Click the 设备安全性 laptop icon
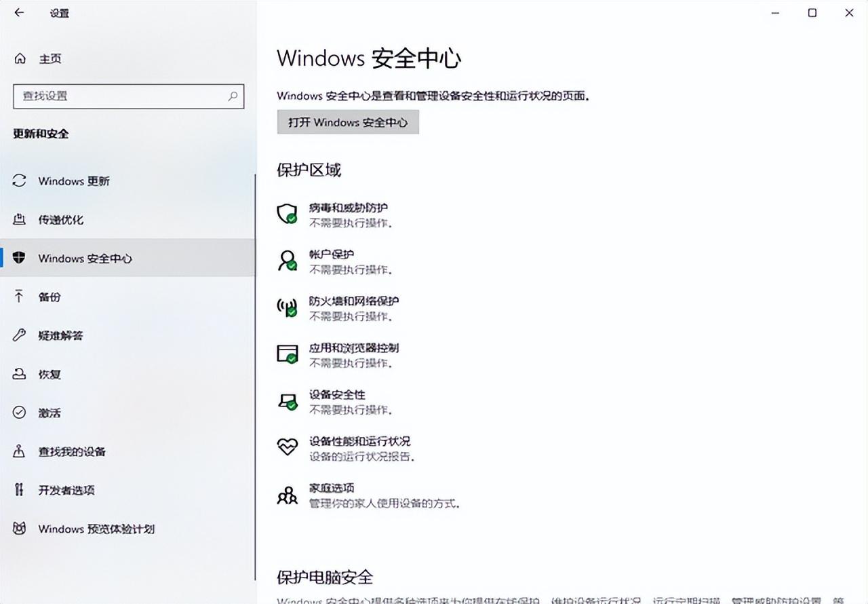 tap(288, 401)
